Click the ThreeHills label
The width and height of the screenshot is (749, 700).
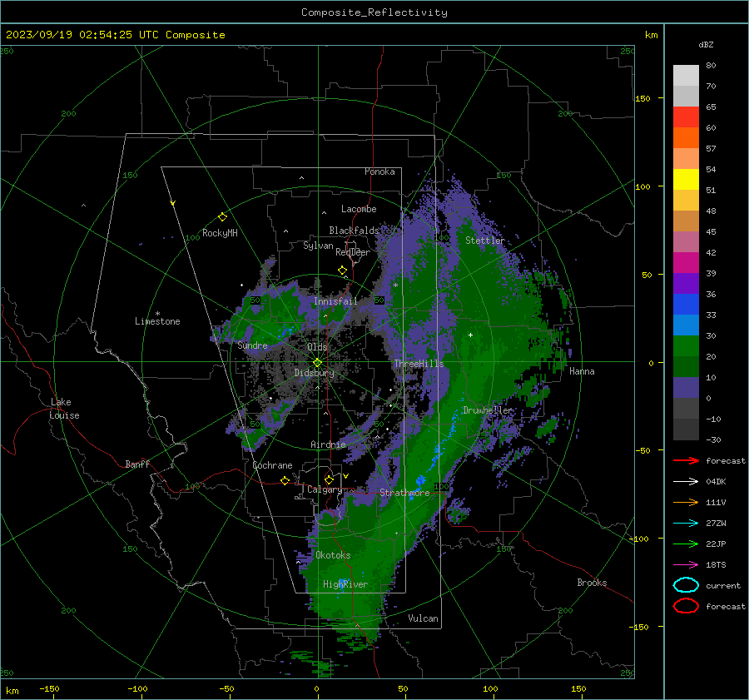pos(419,364)
